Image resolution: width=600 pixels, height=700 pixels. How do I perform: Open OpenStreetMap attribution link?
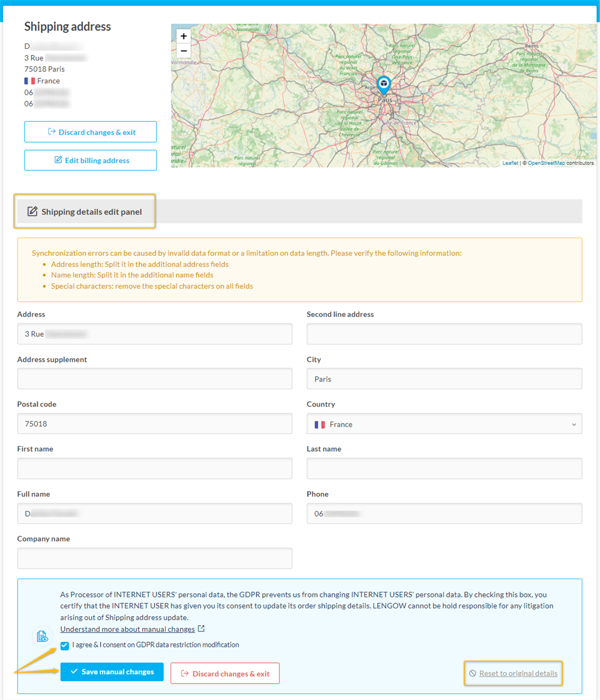[546, 163]
